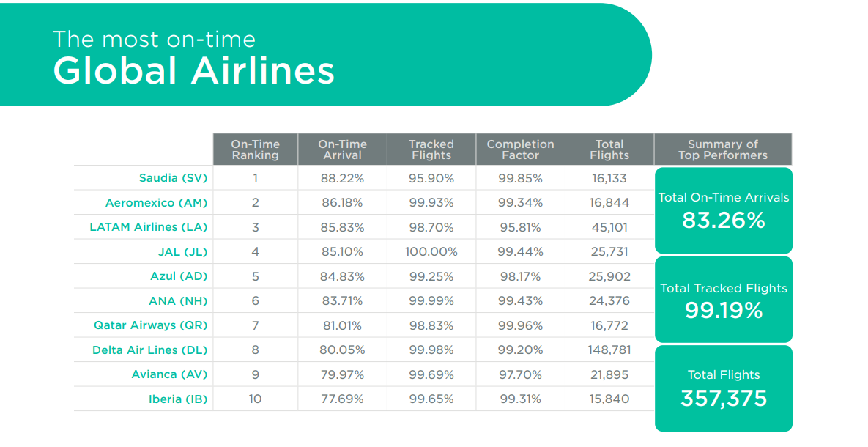Click the Total Flights 357,375 summary card

723,388
